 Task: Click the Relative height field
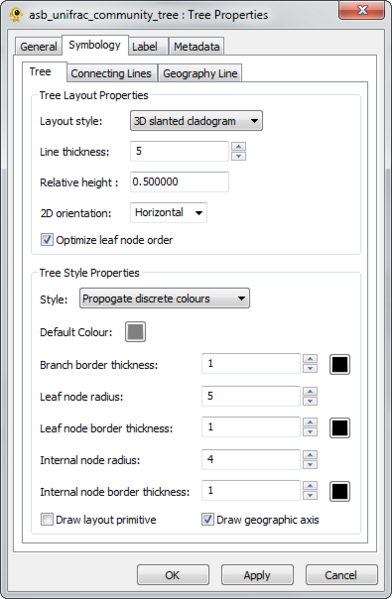180,182
